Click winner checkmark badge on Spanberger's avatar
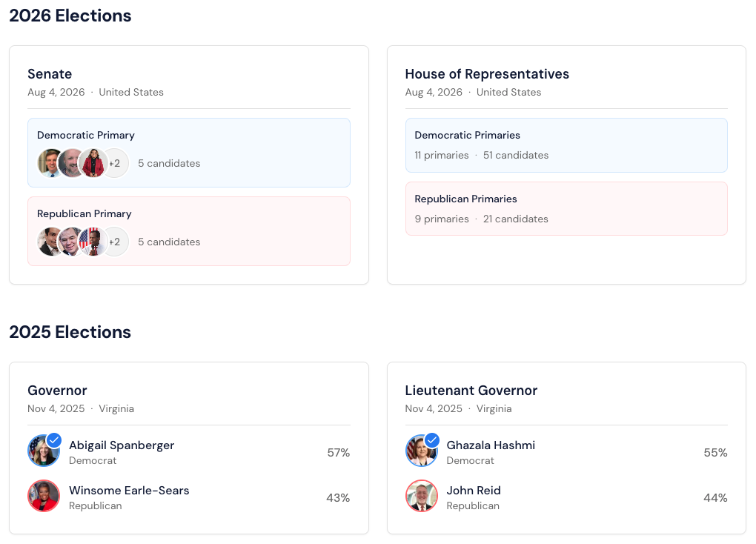 (54, 440)
